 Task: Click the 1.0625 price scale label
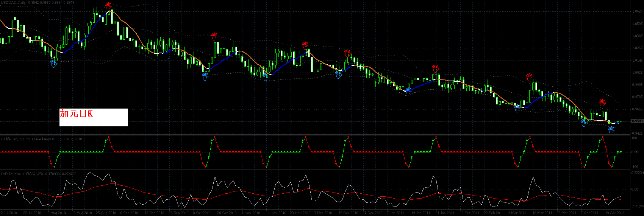point(637,11)
